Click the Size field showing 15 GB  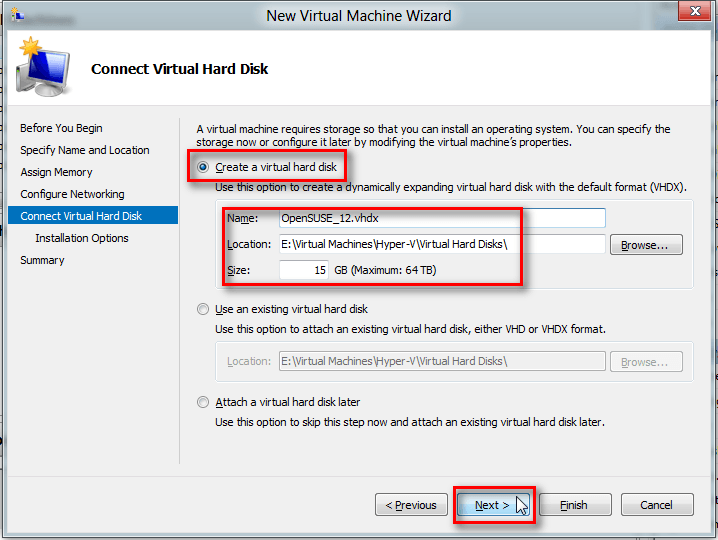pos(303,271)
